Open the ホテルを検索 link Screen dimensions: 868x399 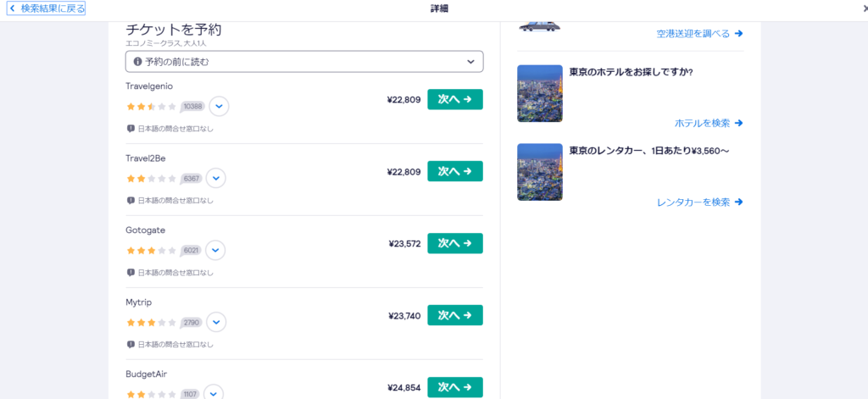point(709,124)
